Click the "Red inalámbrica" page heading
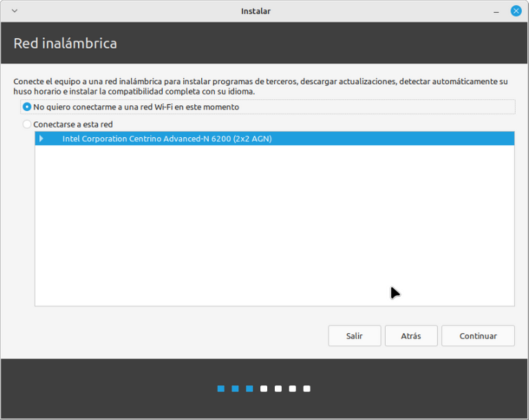The width and height of the screenshot is (529, 420). 65,43
